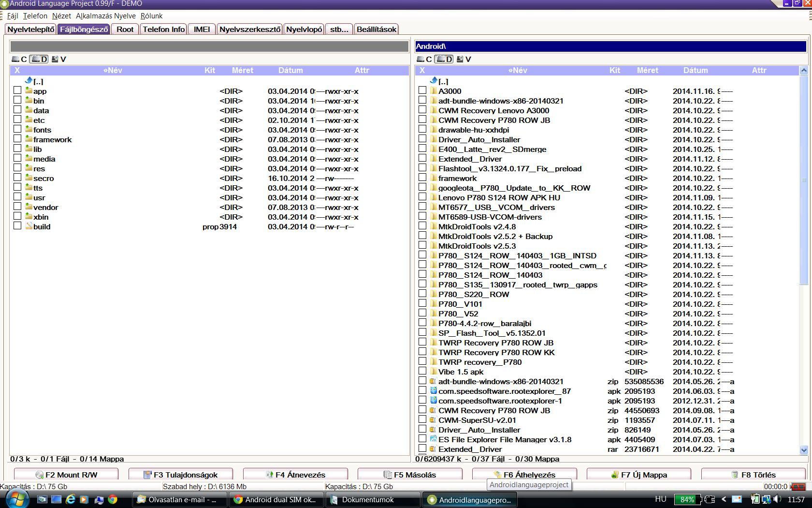Switch to the Root tab

tap(125, 29)
